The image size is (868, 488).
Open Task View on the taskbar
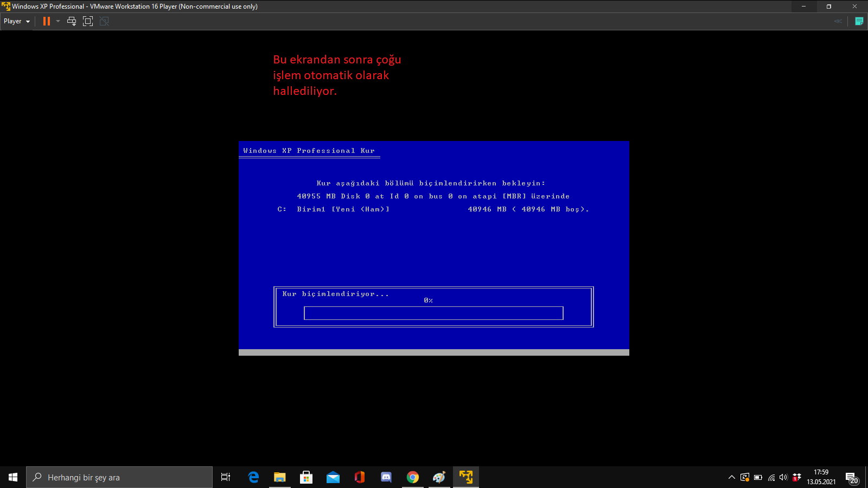tap(226, 477)
